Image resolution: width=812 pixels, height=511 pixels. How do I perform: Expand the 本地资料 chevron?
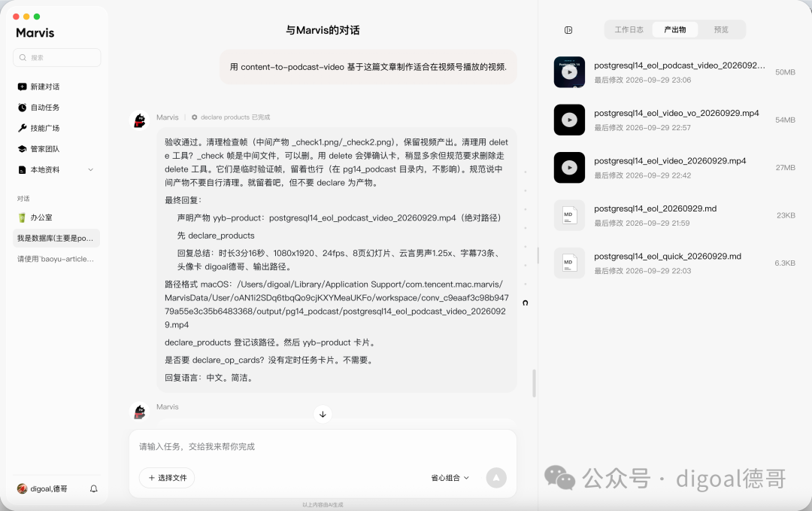point(91,169)
